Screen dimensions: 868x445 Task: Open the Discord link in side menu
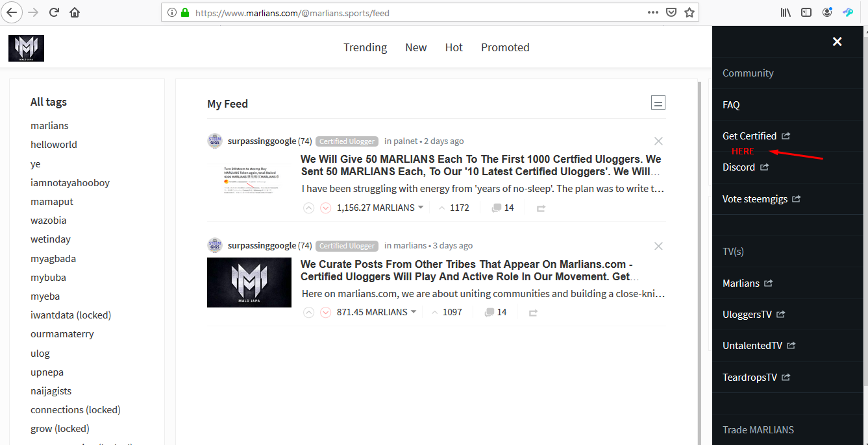745,167
